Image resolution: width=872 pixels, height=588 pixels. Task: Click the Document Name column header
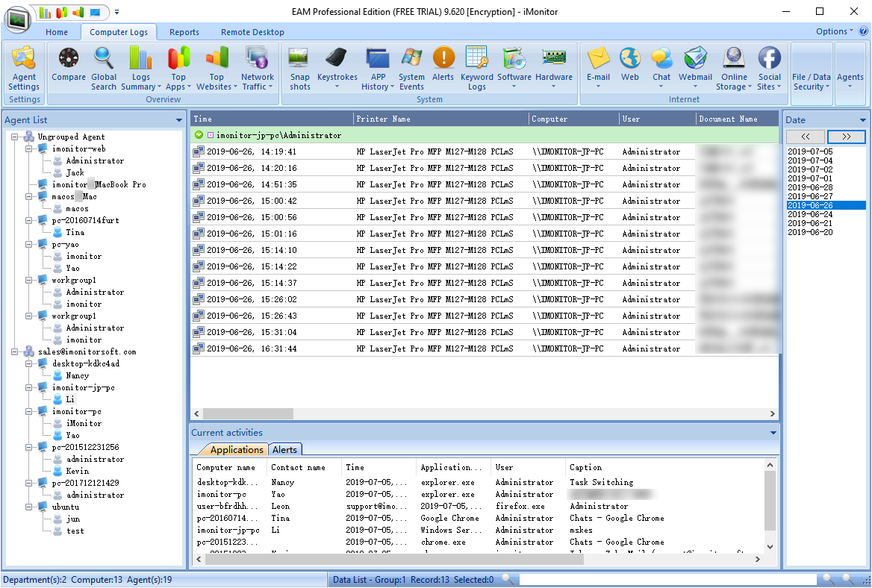(x=737, y=119)
